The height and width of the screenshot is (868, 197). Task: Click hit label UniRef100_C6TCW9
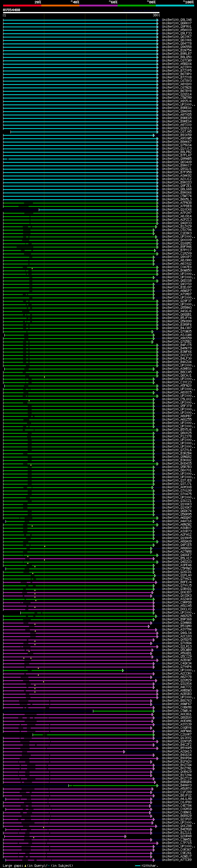pyautogui.click(x=177, y=61)
